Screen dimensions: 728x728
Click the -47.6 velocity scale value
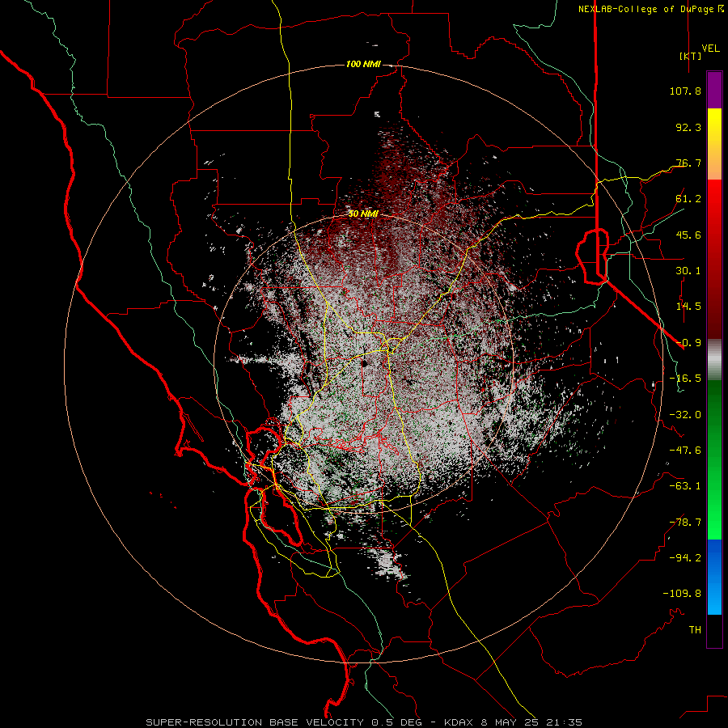click(685, 451)
